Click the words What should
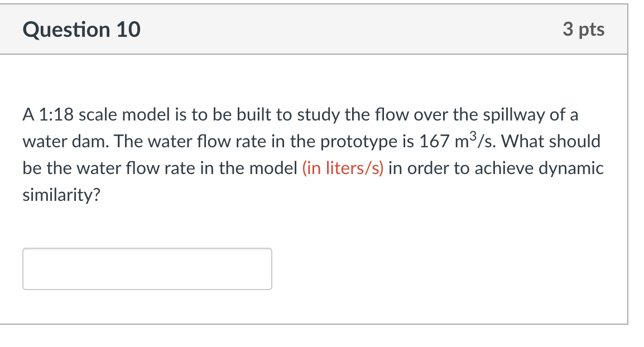Viewport: 644px width, 347px height. 551,141
